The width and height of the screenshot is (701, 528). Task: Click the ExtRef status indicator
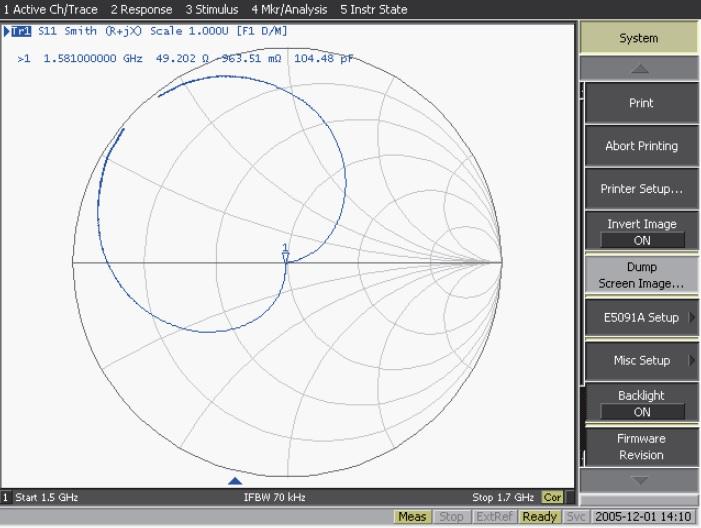pyautogui.click(x=494, y=517)
